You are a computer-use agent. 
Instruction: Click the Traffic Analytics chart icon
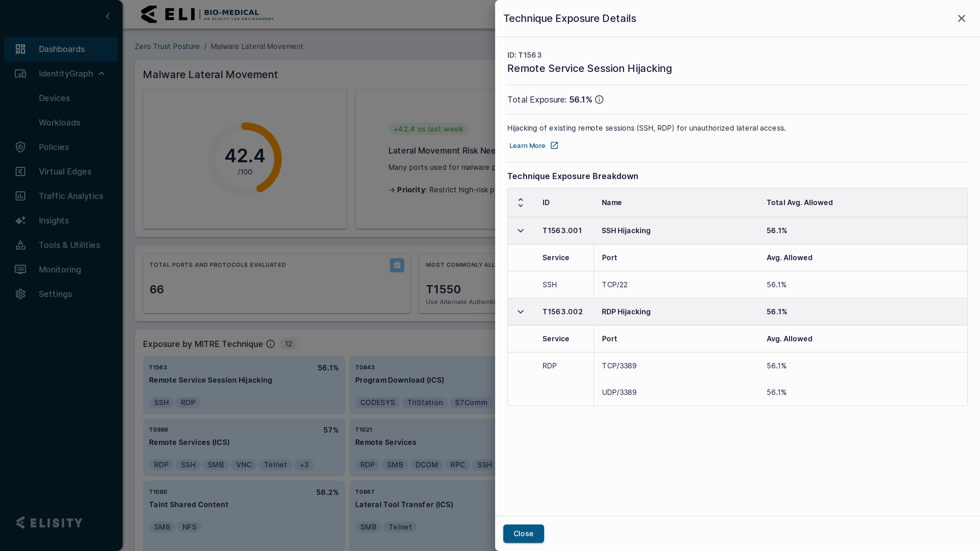click(x=20, y=196)
